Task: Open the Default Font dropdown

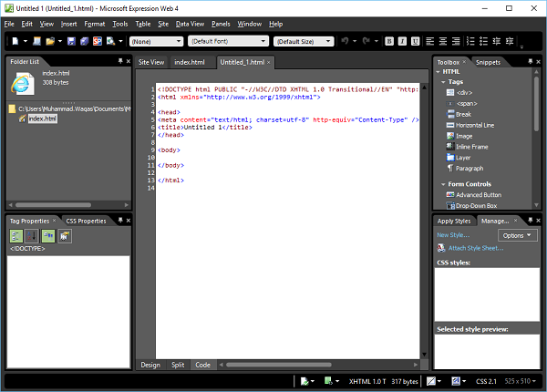Action: [228, 41]
